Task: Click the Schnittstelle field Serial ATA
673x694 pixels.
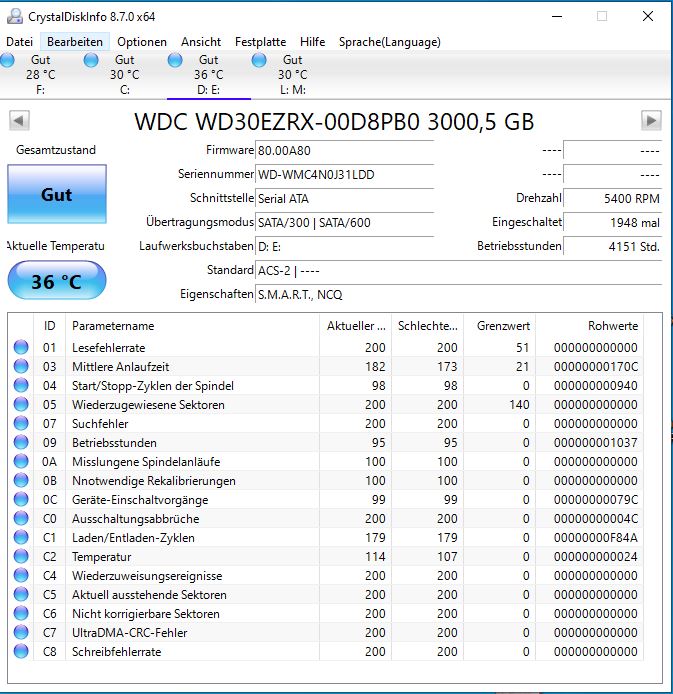Action: pyautogui.click(x=345, y=198)
